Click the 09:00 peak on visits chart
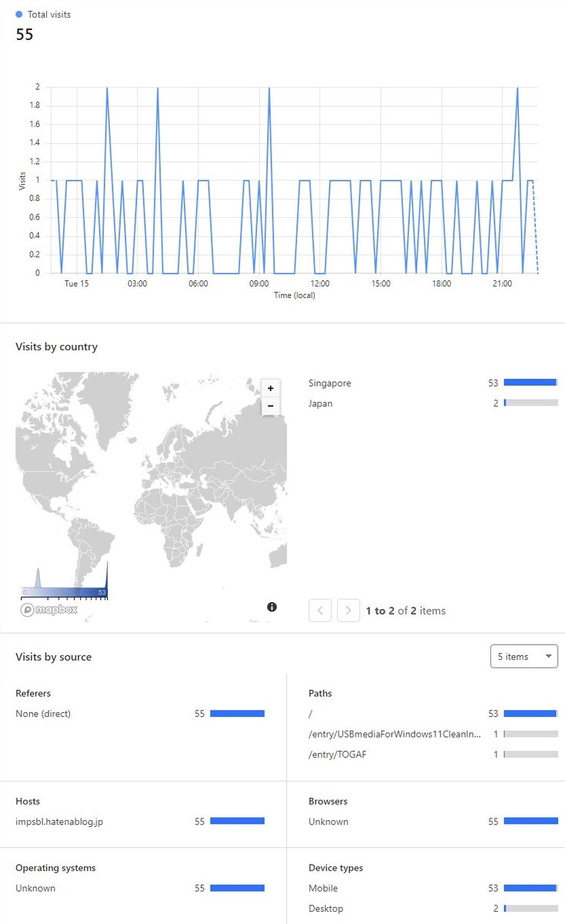This screenshot has width=565, height=924. pos(269,87)
